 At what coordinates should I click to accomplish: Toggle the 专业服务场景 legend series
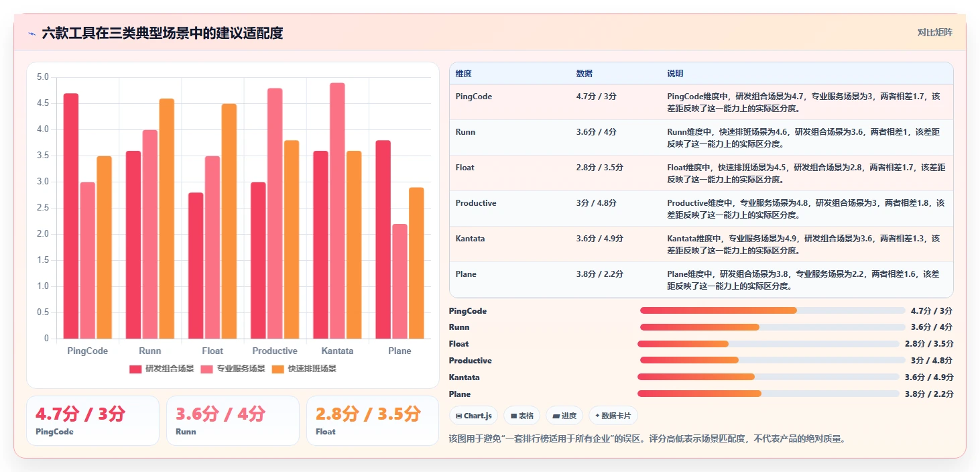coord(233,369)
